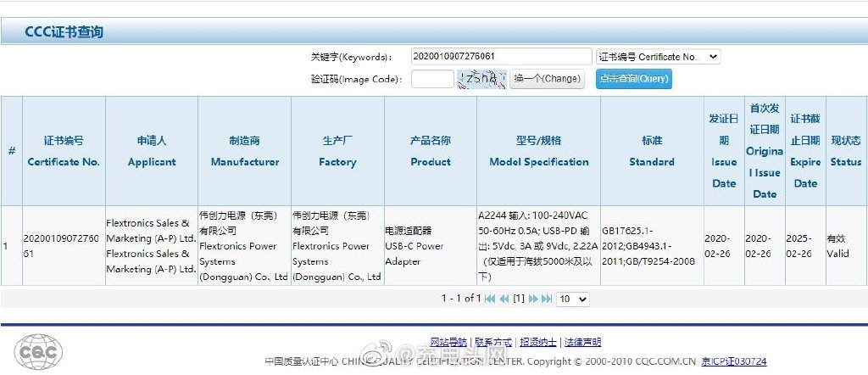Viewport: 868px width, 375px height.
Task: Open the 联系方式 footer link
Action: (493, 342)
